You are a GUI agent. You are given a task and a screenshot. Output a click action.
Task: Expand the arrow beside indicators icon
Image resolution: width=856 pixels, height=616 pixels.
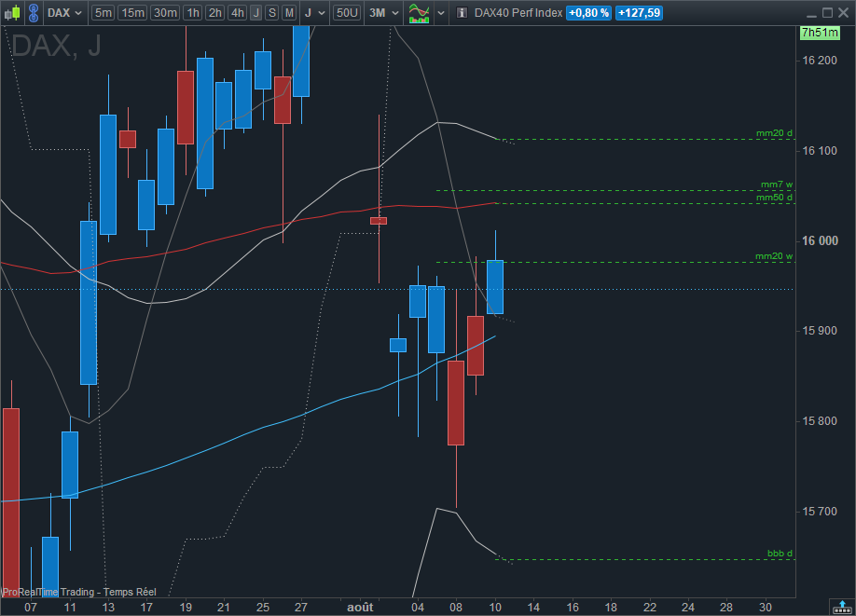441,13
